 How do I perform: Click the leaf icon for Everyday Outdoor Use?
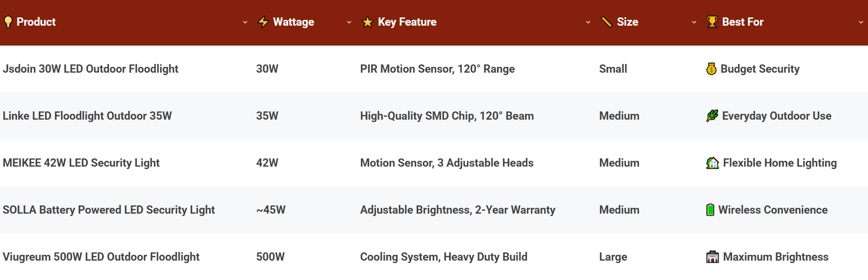(x=712, y=116)
